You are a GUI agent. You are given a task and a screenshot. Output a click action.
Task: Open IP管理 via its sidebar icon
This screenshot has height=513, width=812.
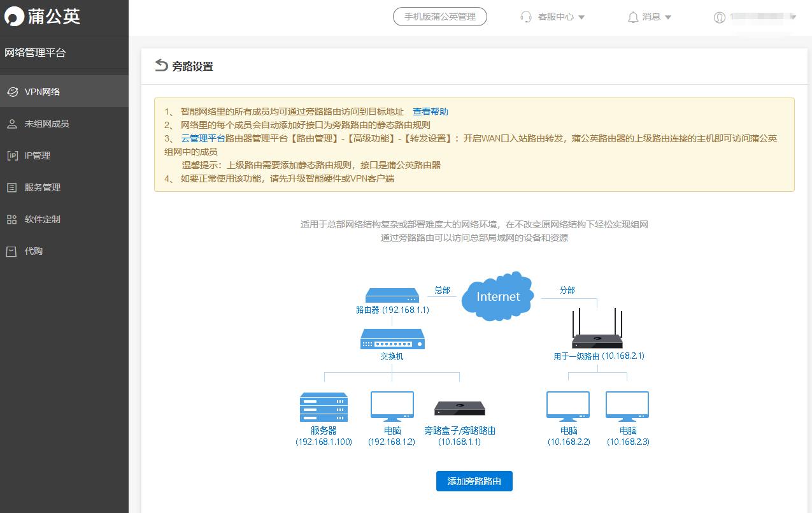(x=13, y=155)
